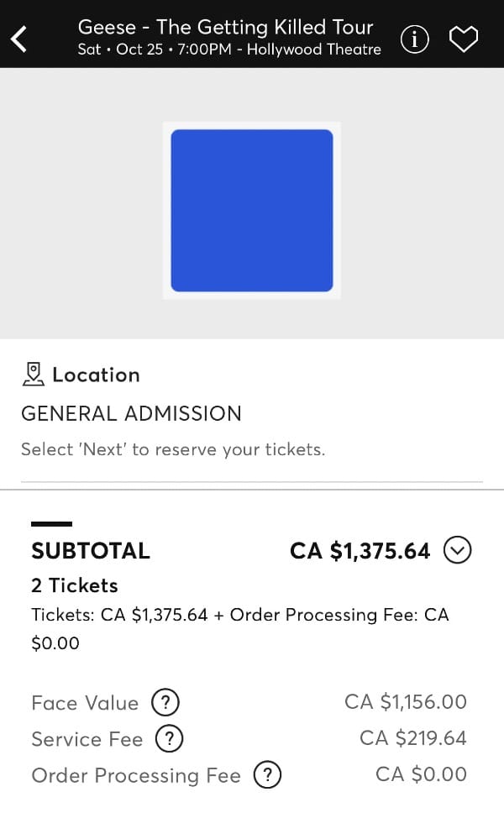504x813 pixels.
Task: Open Face Value help question mark
Action: (165, 702)
